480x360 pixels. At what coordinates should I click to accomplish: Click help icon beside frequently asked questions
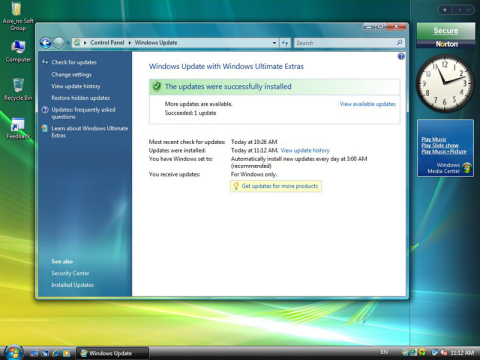[x=45, y=110]
